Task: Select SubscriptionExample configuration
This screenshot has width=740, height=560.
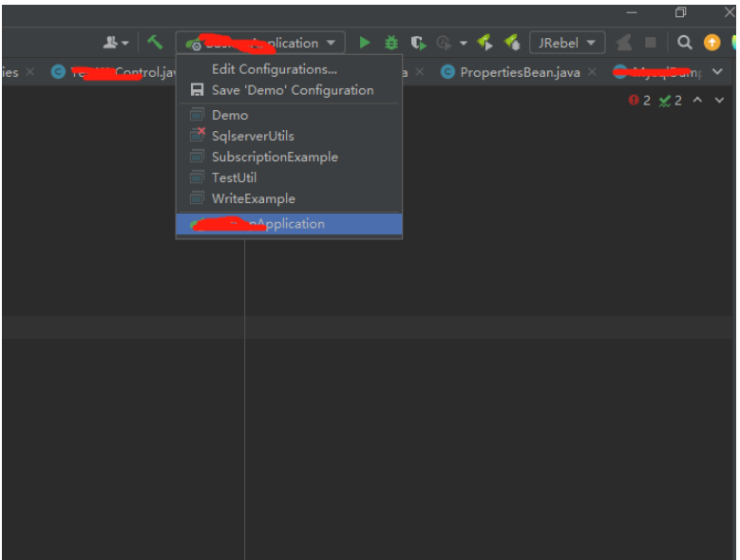Action: coord(289,157)
